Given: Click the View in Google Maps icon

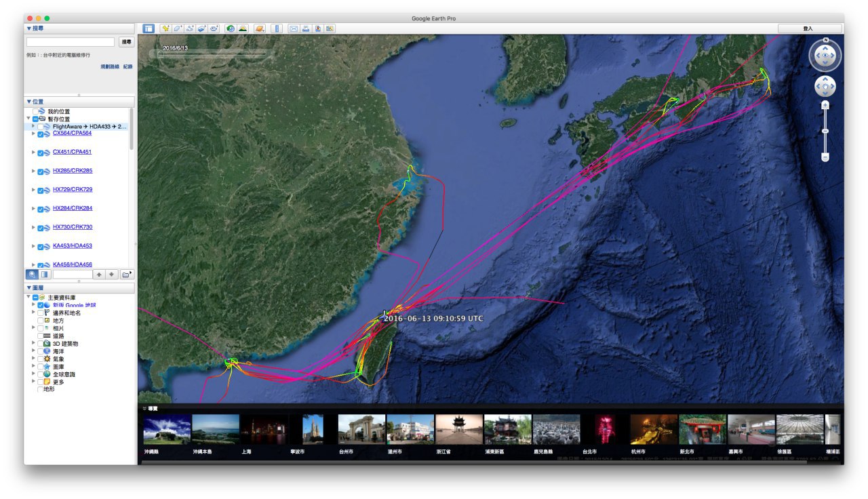Looking at the screenshot, I should 330,28.
